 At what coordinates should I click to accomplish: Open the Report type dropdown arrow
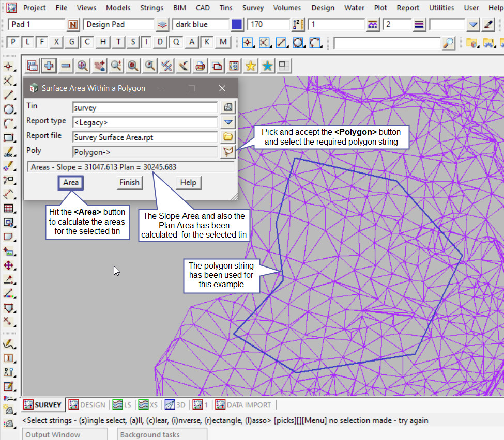point(228,122)
